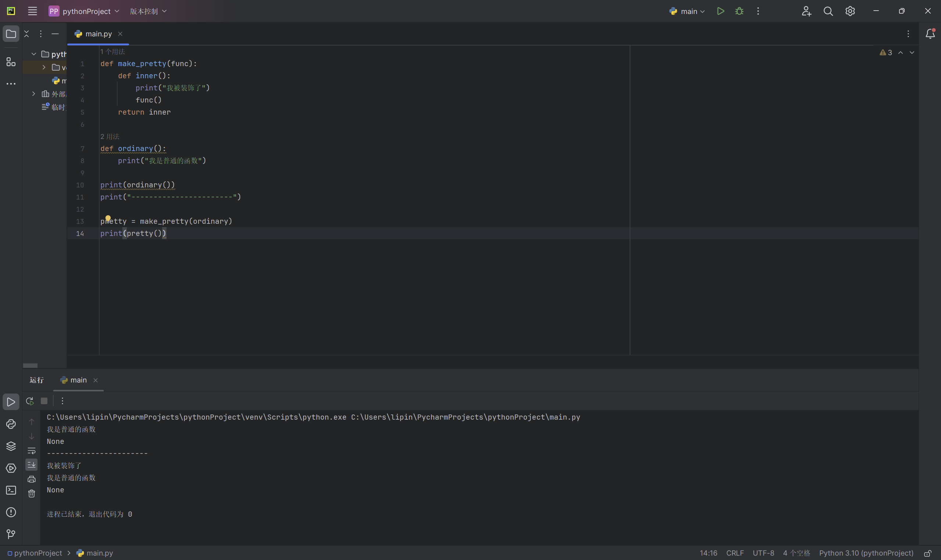
Task: Open the notifications bell
Action: click(930, 33)
